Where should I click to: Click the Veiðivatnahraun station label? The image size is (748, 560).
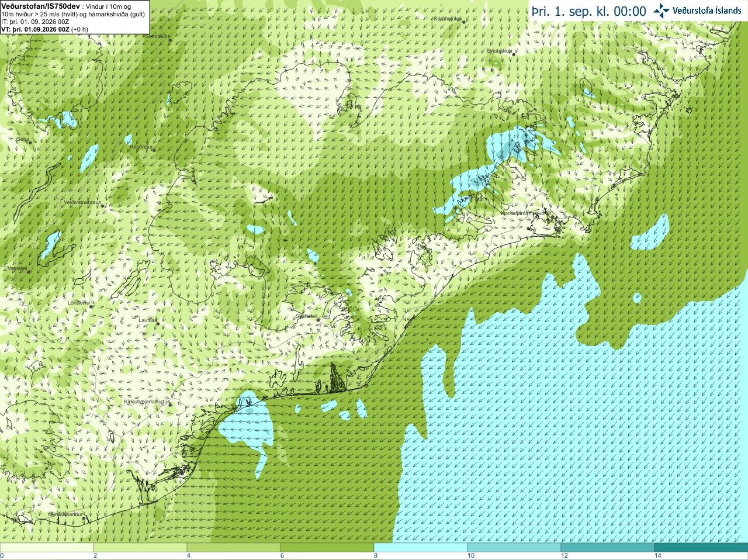click(x=82, y=202)
